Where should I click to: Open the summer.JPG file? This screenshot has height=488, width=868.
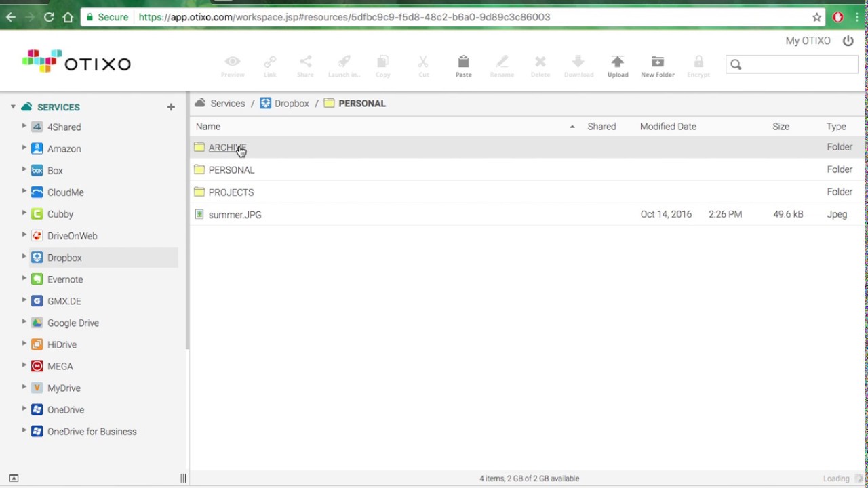[235, 215]
